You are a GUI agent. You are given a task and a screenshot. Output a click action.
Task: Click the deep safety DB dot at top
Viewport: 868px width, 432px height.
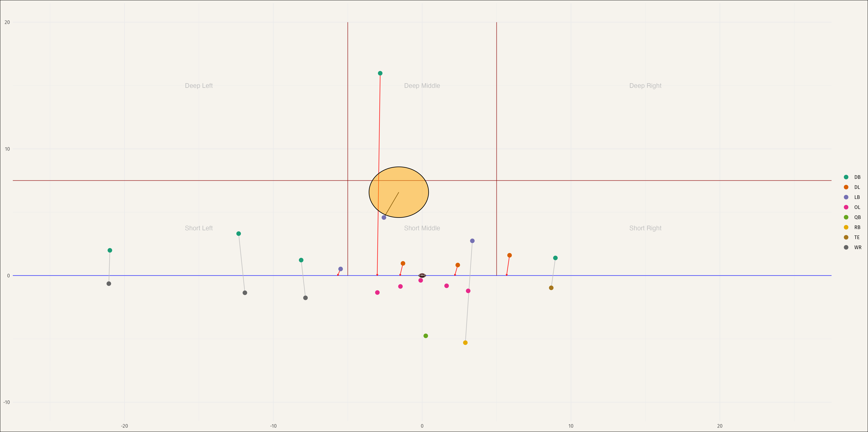380,73
